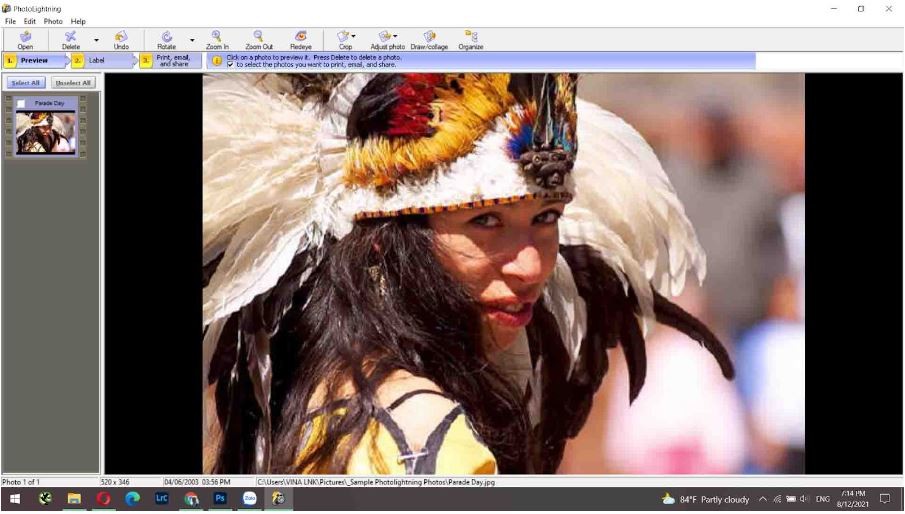The image size is (905, 514).
Task: Open the File menu
Action: 10,21
